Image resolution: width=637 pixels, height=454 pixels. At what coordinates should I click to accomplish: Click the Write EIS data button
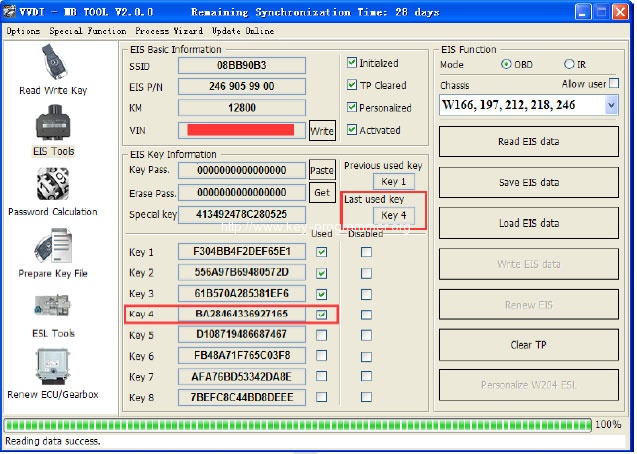(529, 264)
